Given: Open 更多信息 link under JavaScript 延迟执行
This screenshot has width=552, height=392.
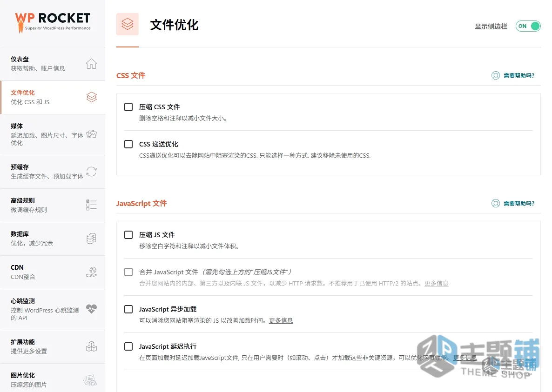Looking at the screenshot, I should pyautogui.click(x=464, y=358).
